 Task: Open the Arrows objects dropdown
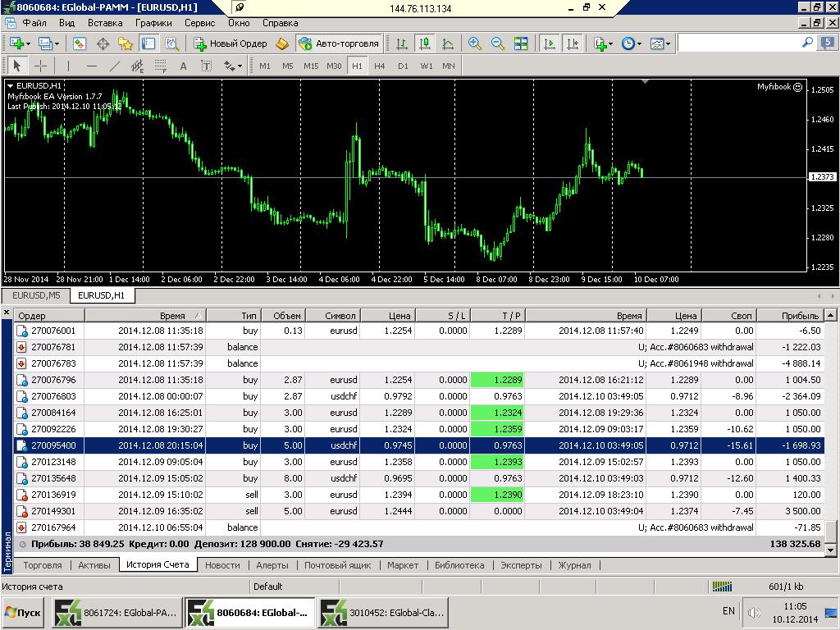(232, 66)
